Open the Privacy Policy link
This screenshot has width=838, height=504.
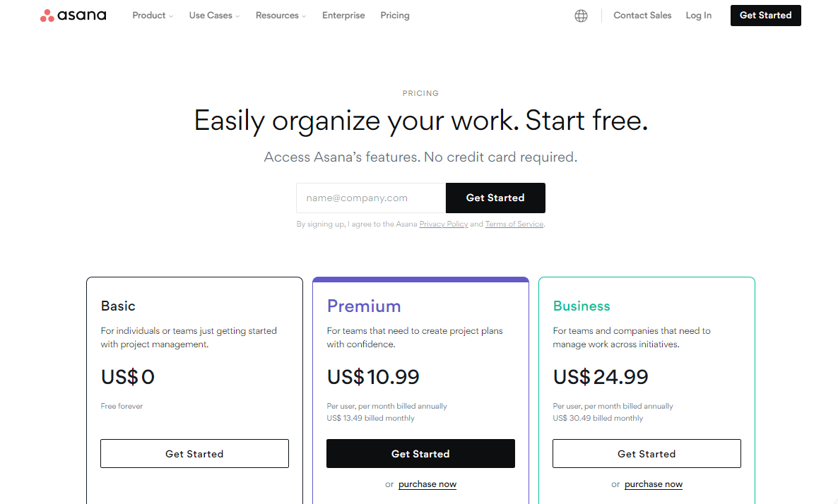[x=444, y=224]
